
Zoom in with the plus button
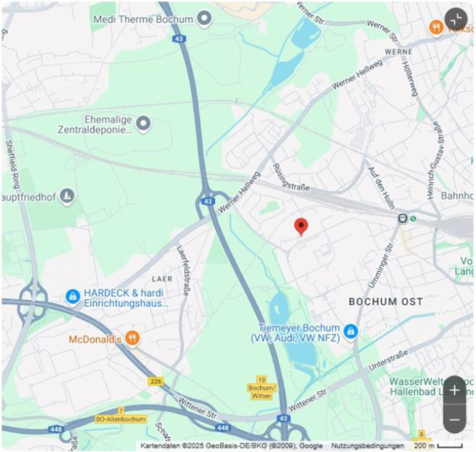coord(454,390)
